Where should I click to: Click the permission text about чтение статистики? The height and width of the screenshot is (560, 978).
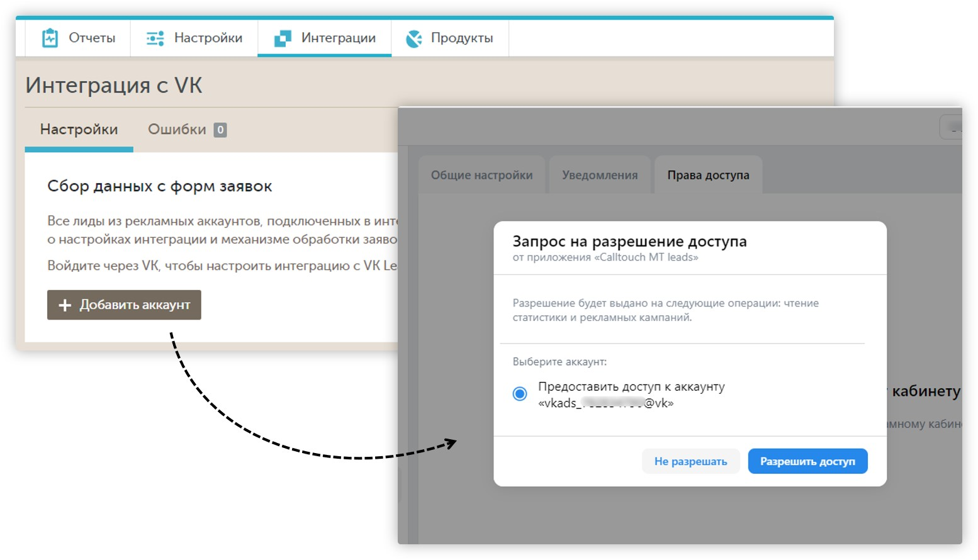pos(666,310)
